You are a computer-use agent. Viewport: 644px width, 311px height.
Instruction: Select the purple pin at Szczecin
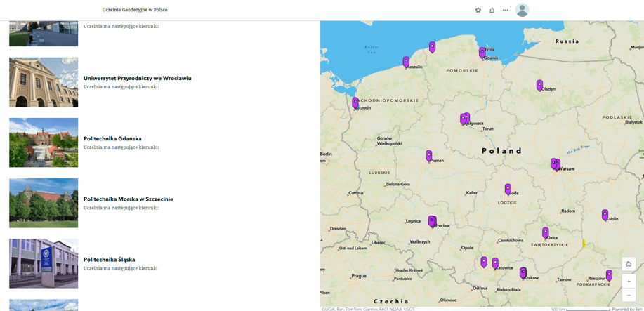point(355,102)
